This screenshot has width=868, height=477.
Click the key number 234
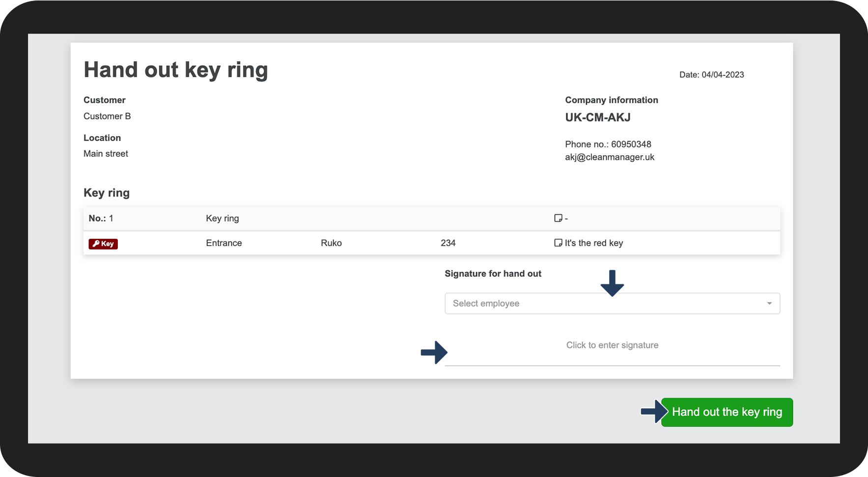pos(448,243)
